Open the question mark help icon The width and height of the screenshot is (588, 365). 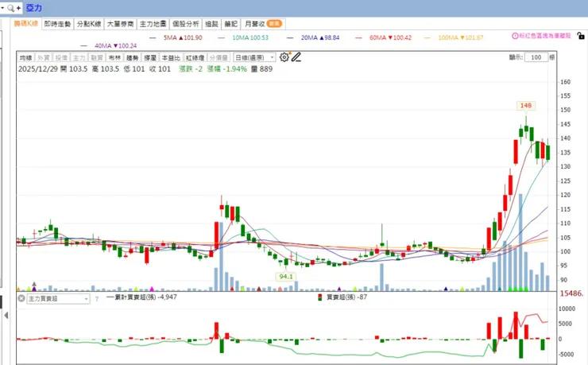[97, 299]
